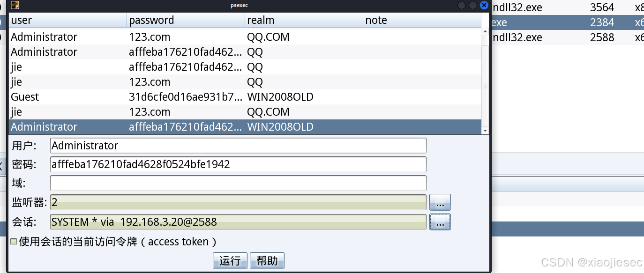
Task: Enable use session's current access token checkbox
Action: pyautogui.click(x=14, y=242)
